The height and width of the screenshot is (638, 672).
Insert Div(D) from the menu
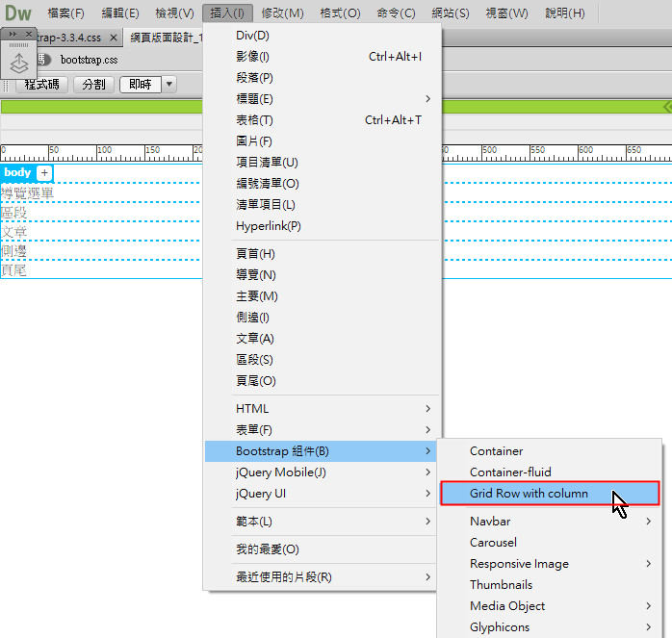point(323,36)
